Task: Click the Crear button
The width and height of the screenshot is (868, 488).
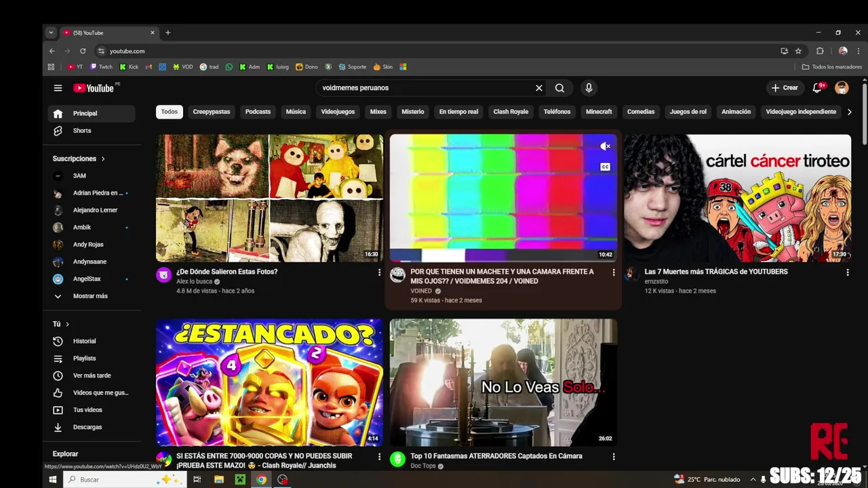Action: click(x=785, y=88)
